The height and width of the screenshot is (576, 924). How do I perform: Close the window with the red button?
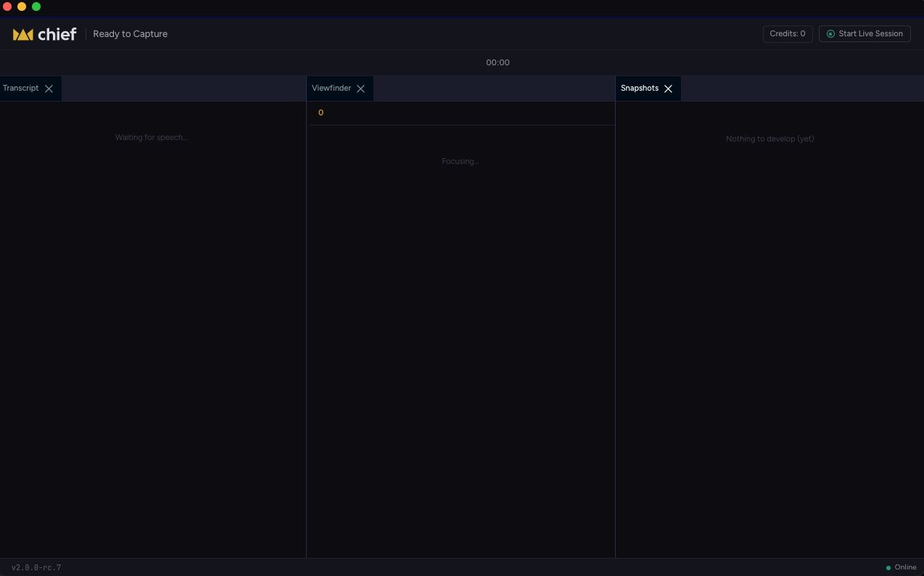coord(7,7)
